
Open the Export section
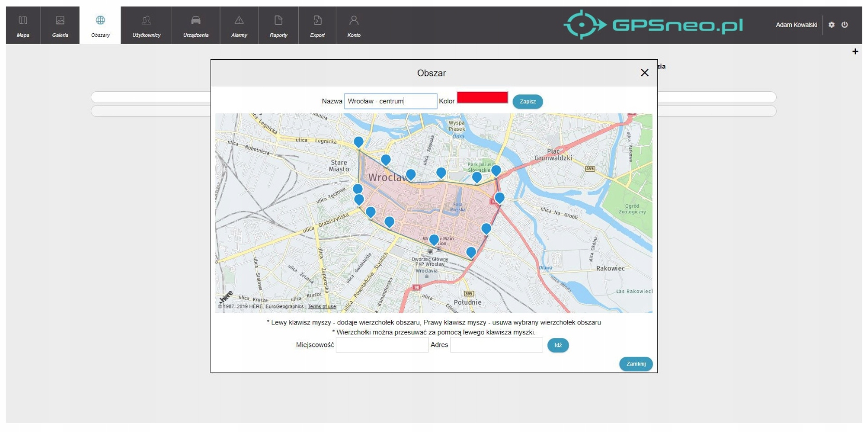pos(318,25)
